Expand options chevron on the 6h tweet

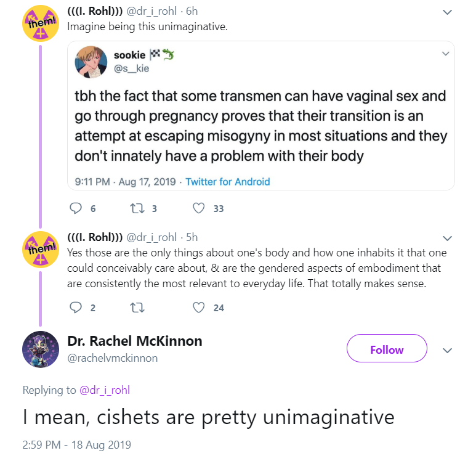tap(448, 12)
